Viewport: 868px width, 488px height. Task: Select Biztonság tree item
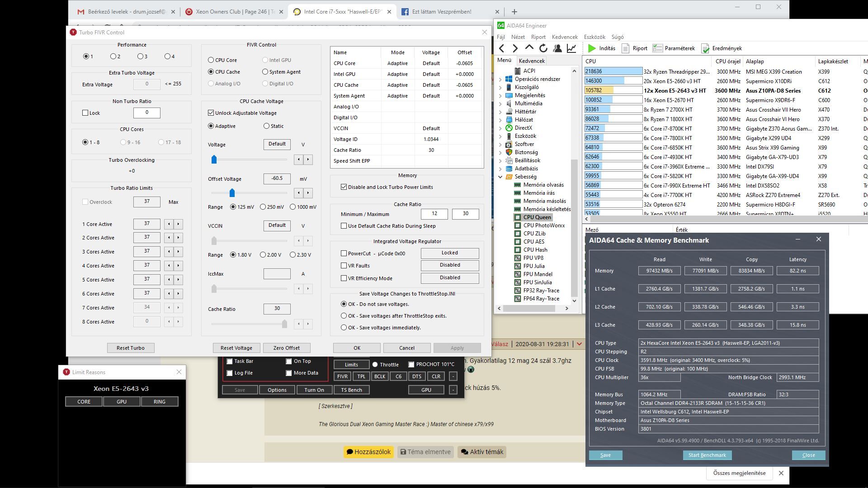point(526,152)
